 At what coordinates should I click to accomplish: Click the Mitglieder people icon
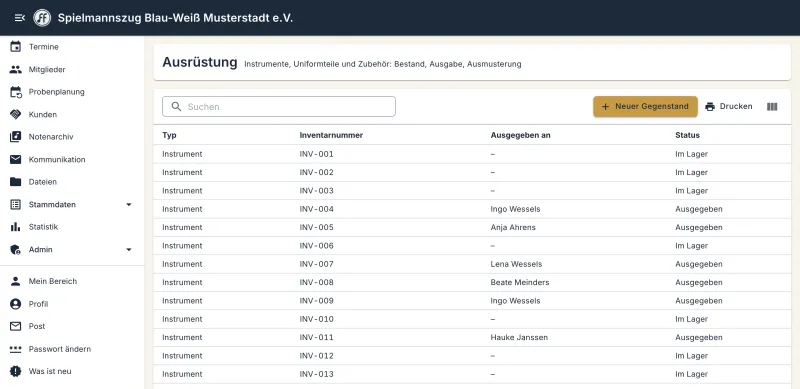point(16,69)
